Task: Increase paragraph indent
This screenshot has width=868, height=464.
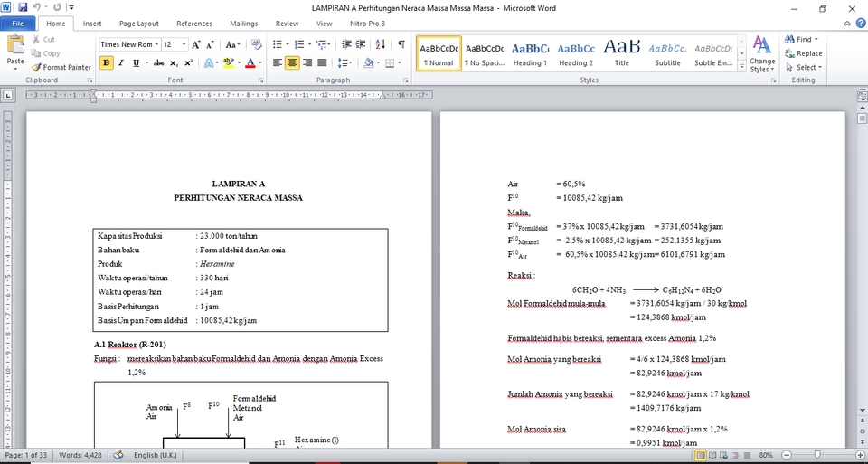Action: pos(361,44)
